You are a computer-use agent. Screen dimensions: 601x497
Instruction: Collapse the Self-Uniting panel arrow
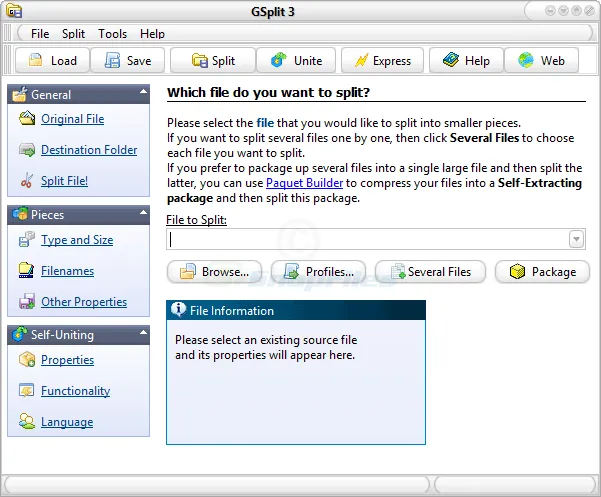point(143,332)
